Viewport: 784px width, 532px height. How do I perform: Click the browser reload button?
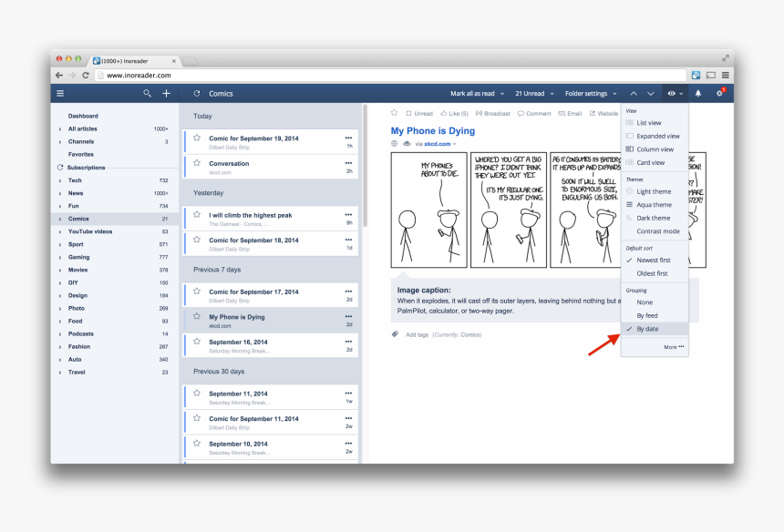click(86, 76)
